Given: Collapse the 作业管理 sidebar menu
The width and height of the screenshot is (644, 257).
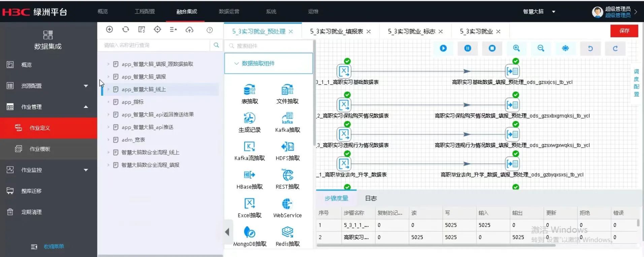Looking at the screenshot, I should coord(86,107).
